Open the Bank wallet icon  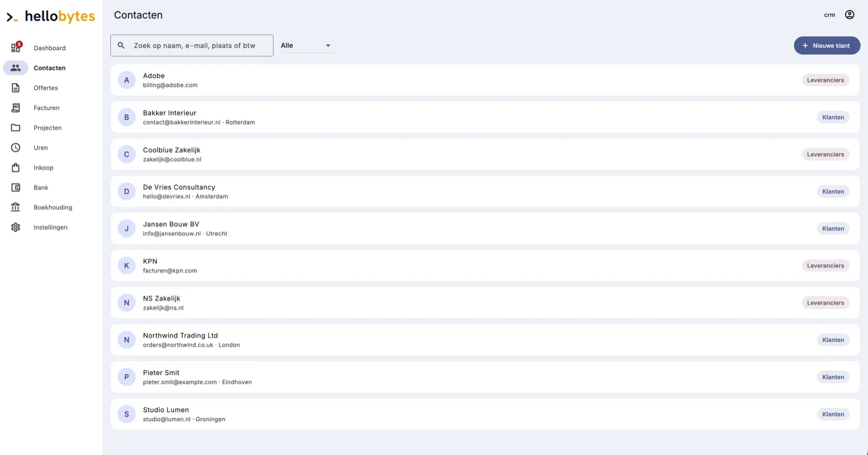(15, 187)
